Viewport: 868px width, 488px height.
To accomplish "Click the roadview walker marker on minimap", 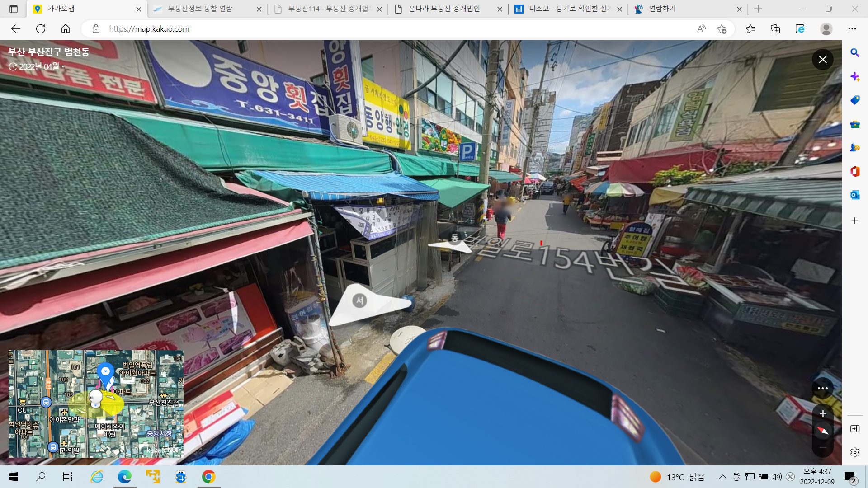I will (x=96, y=399).
